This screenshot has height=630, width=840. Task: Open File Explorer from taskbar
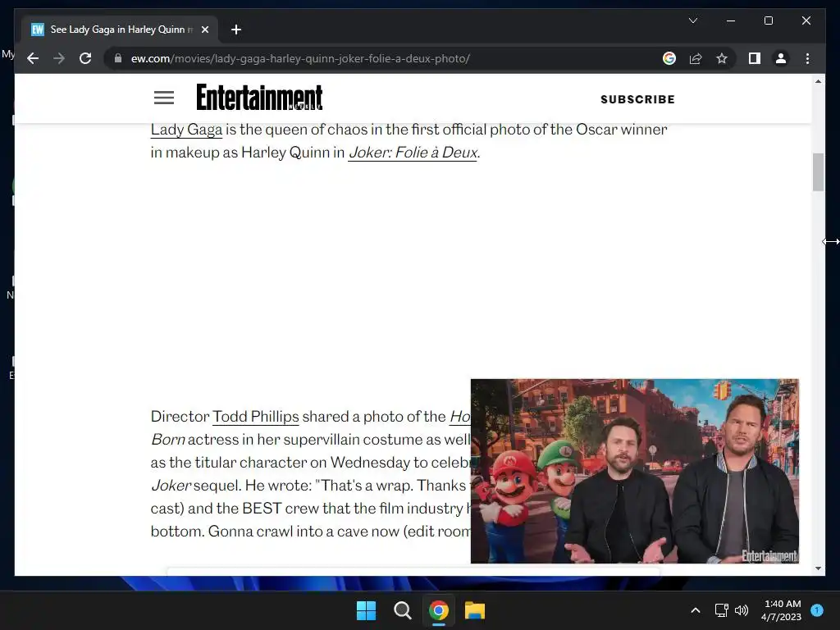click(475, 610)
